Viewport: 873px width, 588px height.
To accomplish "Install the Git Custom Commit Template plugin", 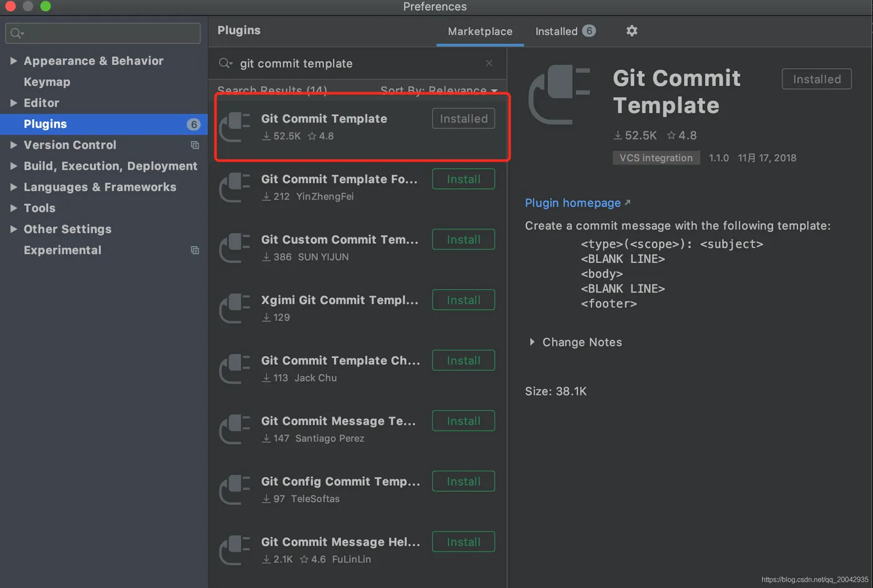I will pos(463,239).
